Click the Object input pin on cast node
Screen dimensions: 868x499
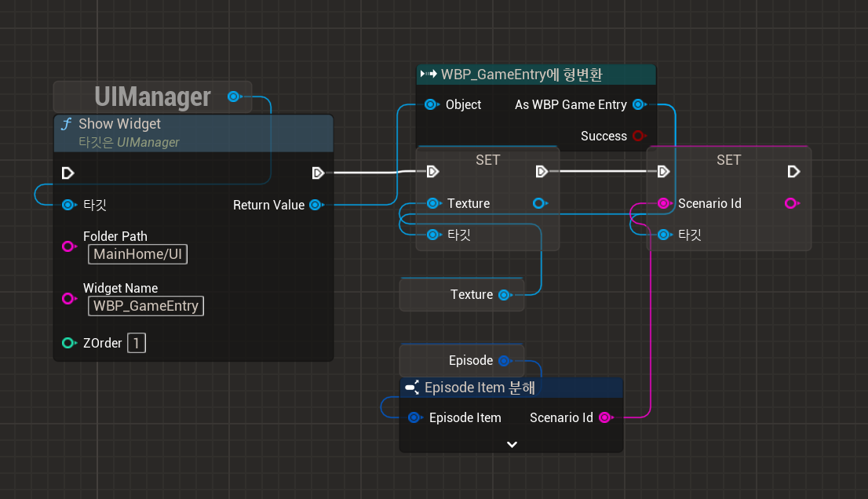(430, 104)
